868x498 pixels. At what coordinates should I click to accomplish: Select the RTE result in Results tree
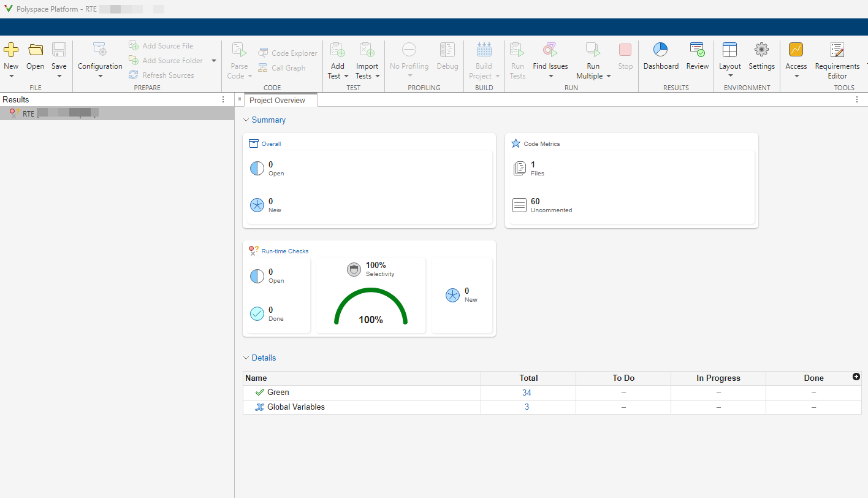point(116,113)
